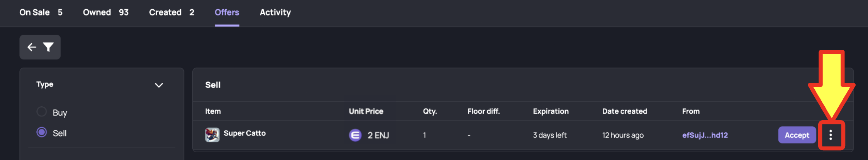868x160 pixels.
Task: Switch to the On Sale tab
Action: 41,12
